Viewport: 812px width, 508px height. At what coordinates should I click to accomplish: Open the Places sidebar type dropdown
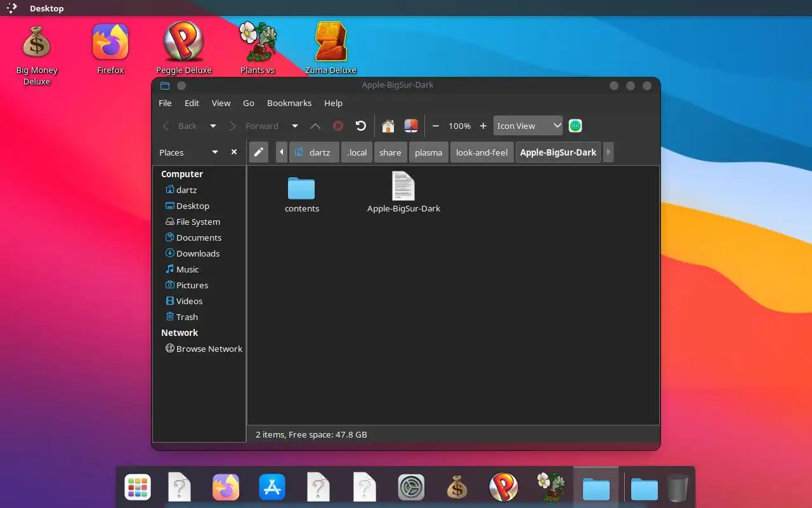pos(215,152)
